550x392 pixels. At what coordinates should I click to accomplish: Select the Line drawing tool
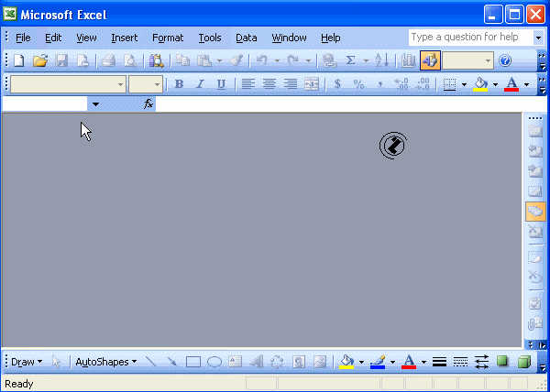point(150,362)
